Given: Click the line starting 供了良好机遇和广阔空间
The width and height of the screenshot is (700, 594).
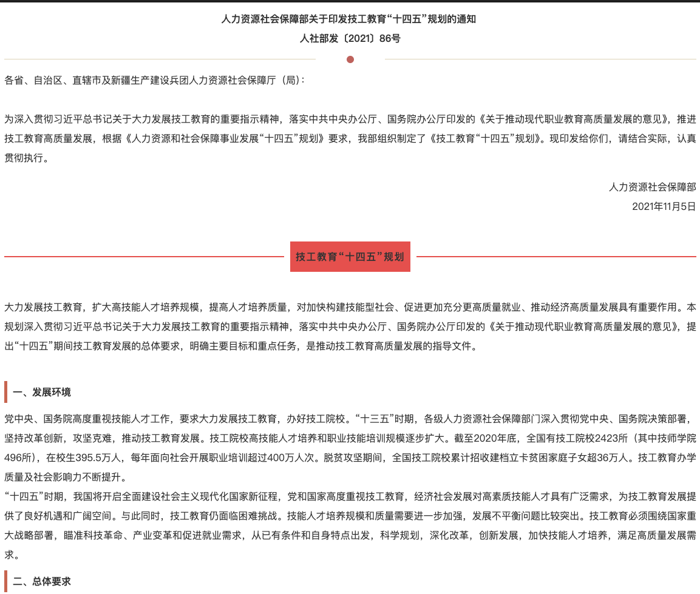Looking at the screenshot, I should [350, 516].
